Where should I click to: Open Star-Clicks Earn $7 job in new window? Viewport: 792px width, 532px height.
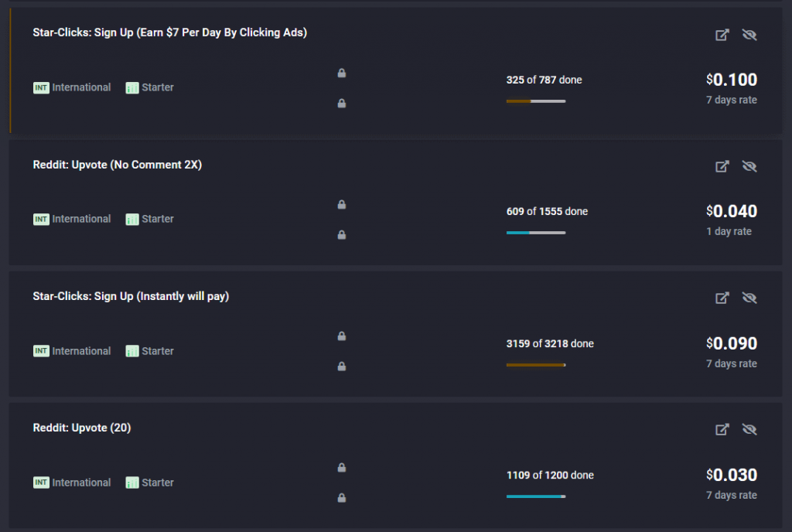722,35
